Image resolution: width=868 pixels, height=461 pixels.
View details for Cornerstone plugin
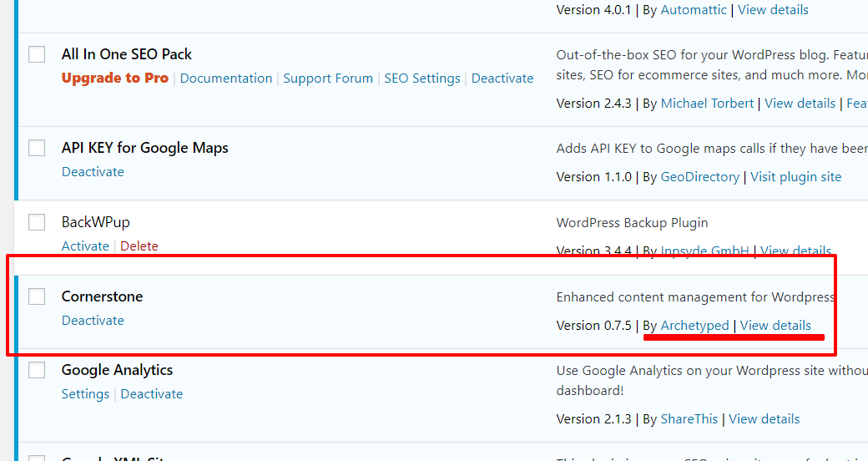[x=775, y=326]
